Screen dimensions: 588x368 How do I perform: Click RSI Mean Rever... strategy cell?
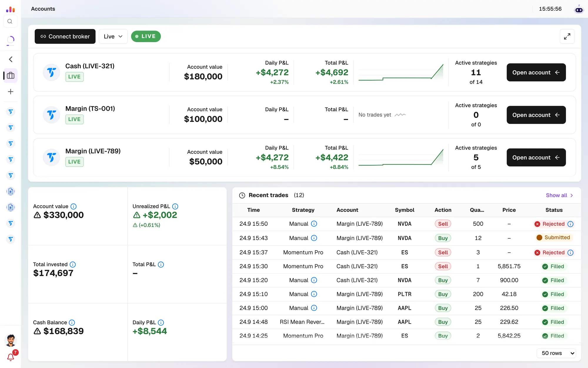[302, 322]
